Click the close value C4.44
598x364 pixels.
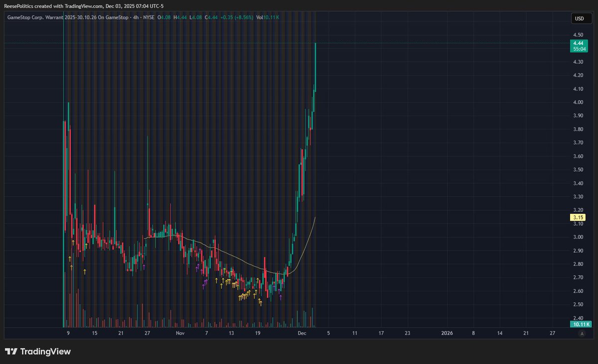tap(211, 17)
